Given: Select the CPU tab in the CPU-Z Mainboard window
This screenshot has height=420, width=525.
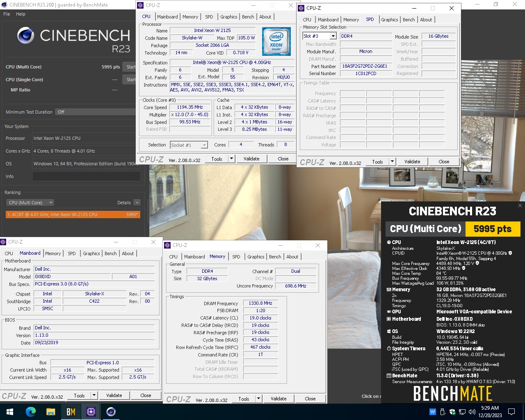Looking at the screenshot, I should [x=9, y=253].
